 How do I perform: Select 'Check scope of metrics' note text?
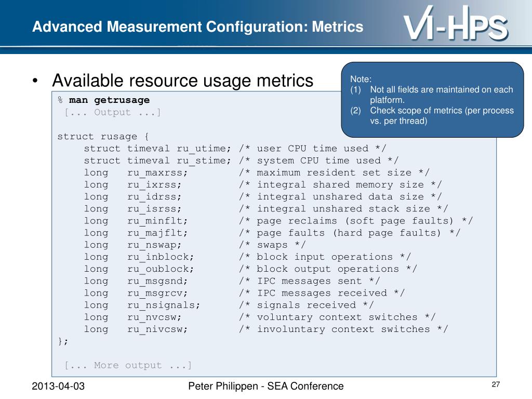442,115
